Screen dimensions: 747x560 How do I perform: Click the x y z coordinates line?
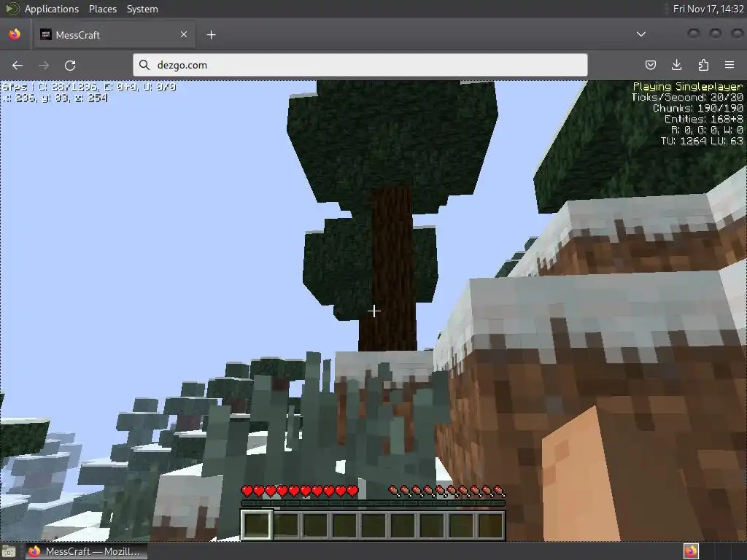[x=55, y=98]
